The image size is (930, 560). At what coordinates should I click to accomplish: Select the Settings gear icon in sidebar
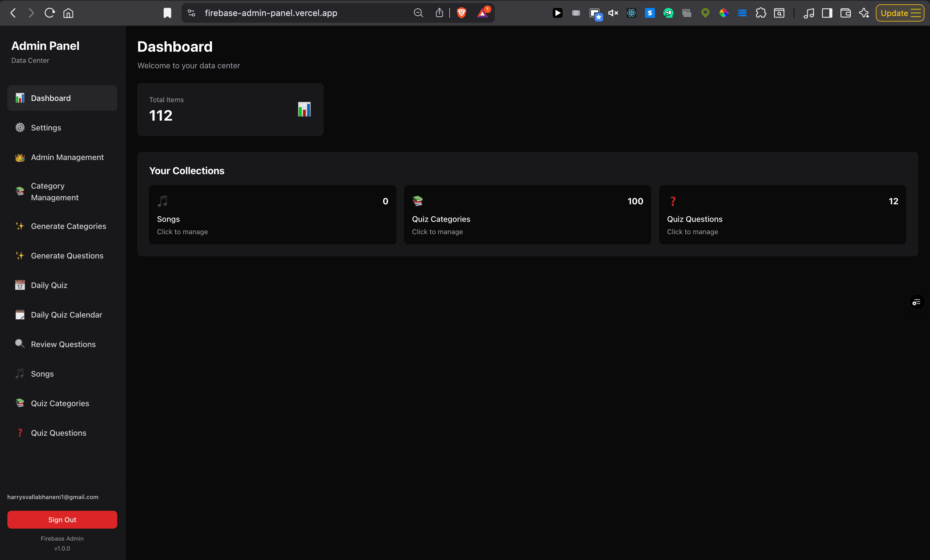tap(20, 128)
